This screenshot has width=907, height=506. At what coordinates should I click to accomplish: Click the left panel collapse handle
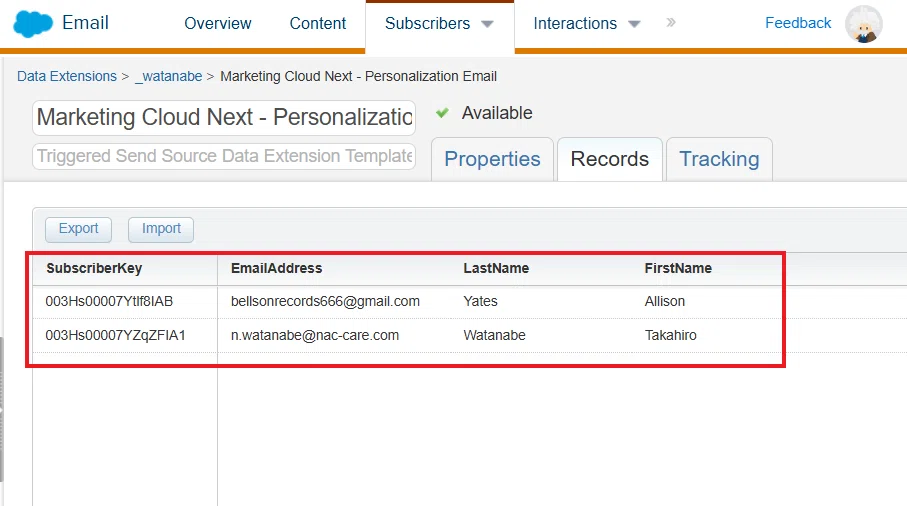coord(2,409)
